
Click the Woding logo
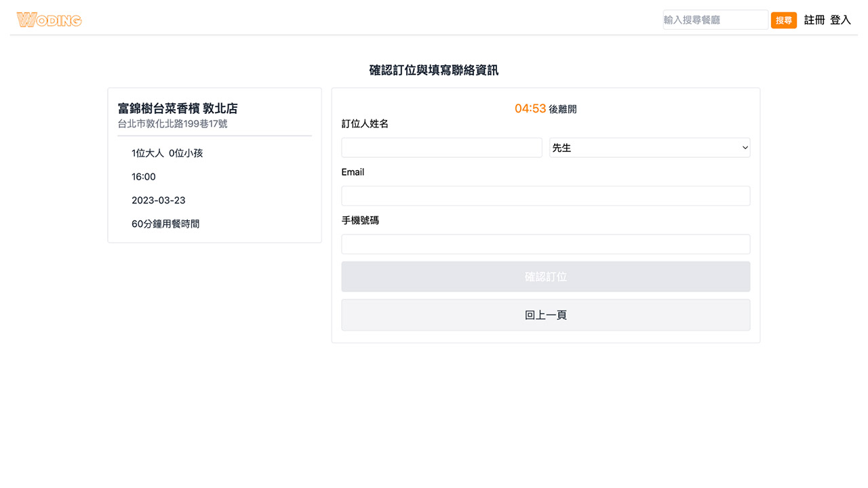(x=49, y=20)
